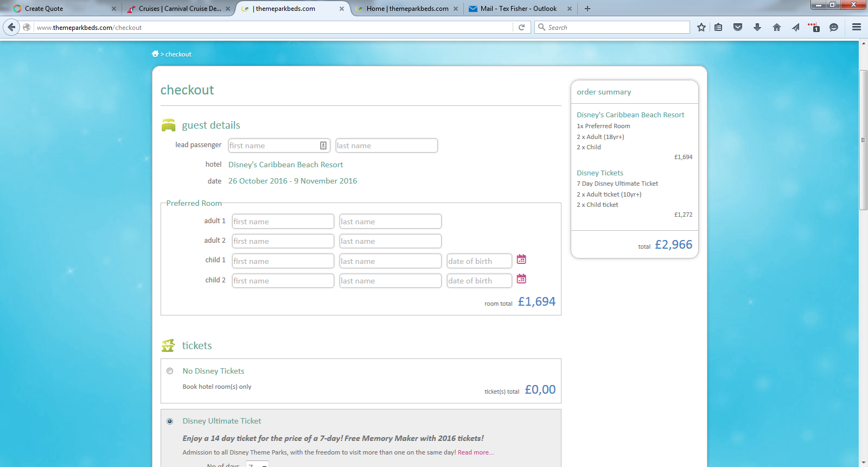Click the Disney Ultimate Ticket label

click(222, 421)
